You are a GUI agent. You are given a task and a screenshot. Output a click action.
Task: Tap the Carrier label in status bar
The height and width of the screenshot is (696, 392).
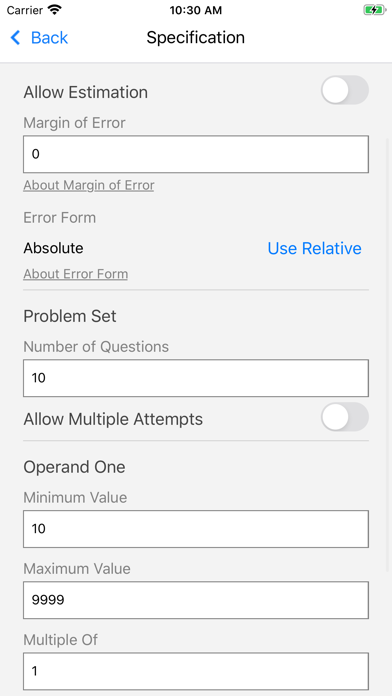[x=25, y=10]
